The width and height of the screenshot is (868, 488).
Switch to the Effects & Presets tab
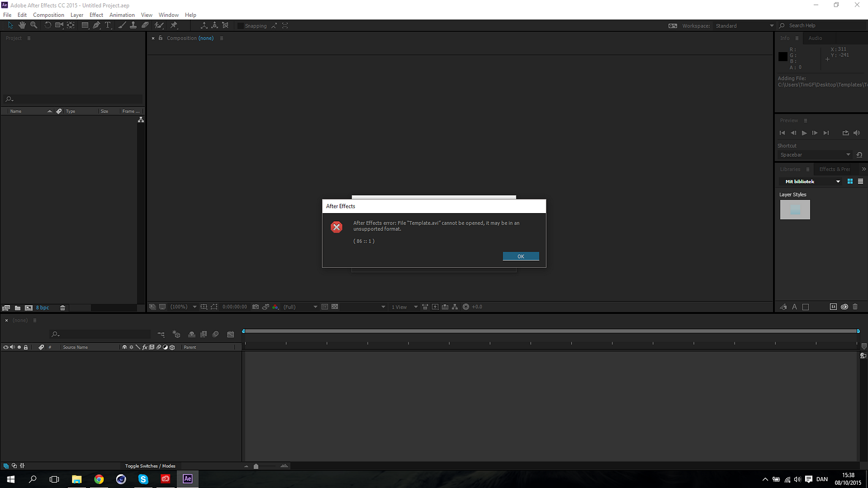(x=834, y=169)
